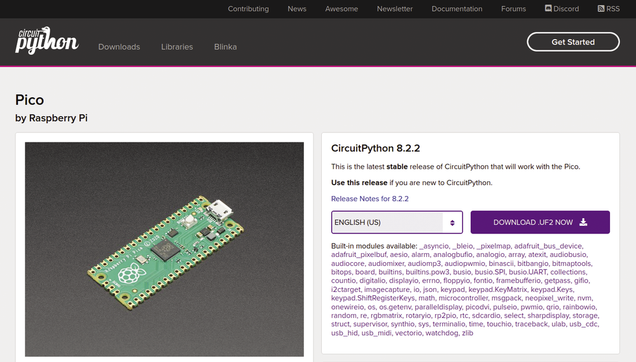Click the "by Raspberry Pi" manufacturer text
The image size is (636, 362).
click(x=52, y=118)
